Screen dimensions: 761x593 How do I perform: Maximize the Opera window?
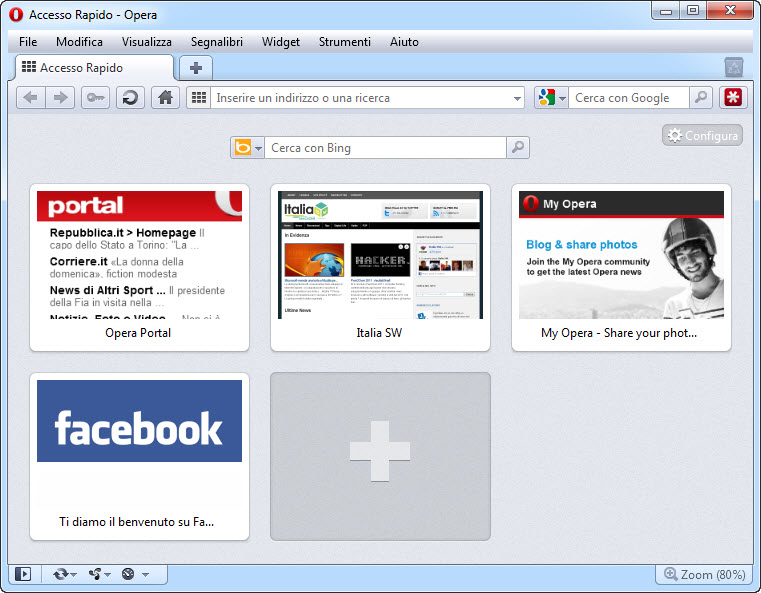point(693,10)
